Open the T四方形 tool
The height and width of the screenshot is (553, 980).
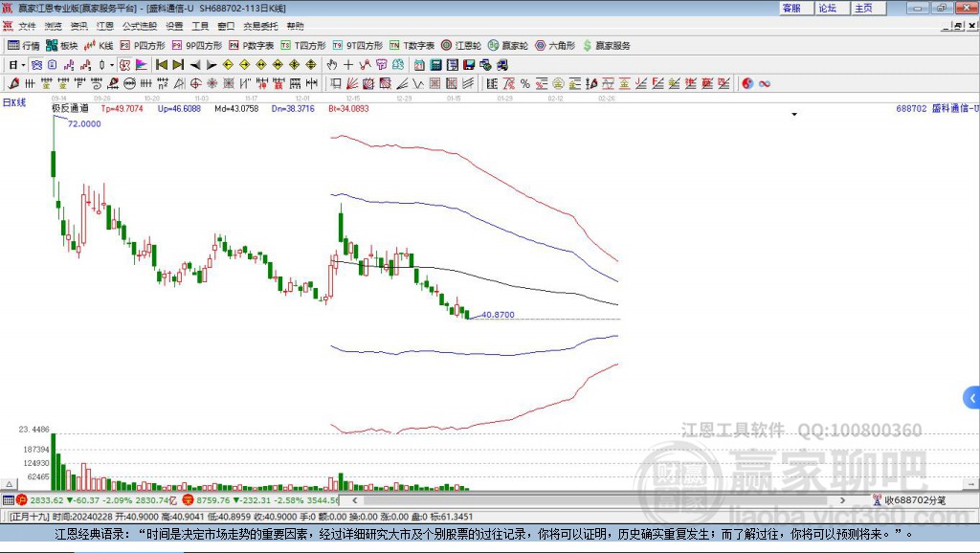point(303,46)
